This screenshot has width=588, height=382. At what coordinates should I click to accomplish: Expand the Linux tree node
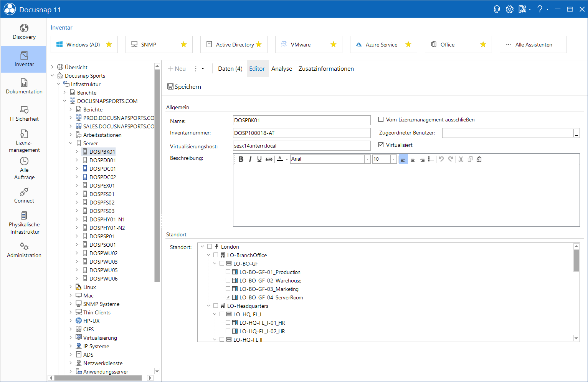click(x=71, y=287)
